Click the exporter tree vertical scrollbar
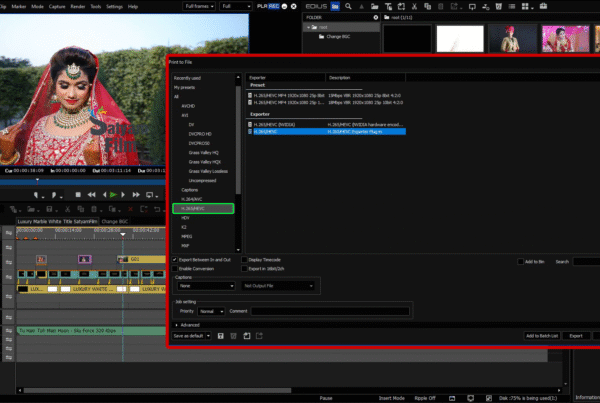 pyautogui.click(x=238, y=140)
